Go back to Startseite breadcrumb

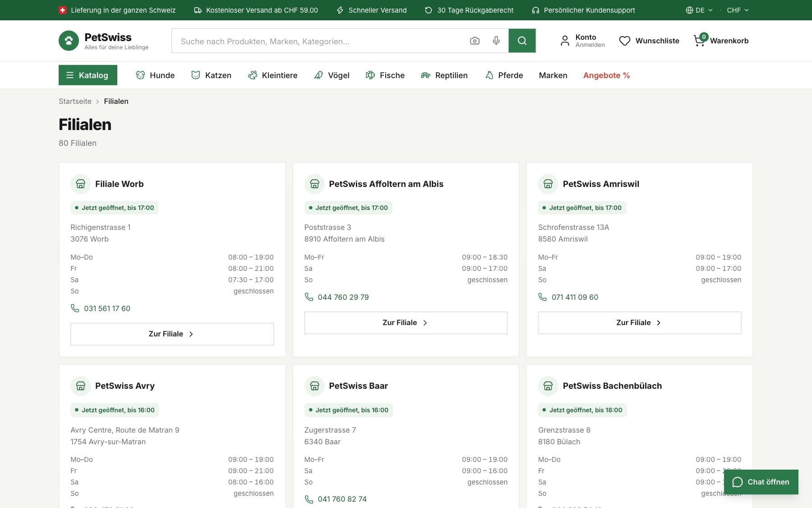click(75, 101)
